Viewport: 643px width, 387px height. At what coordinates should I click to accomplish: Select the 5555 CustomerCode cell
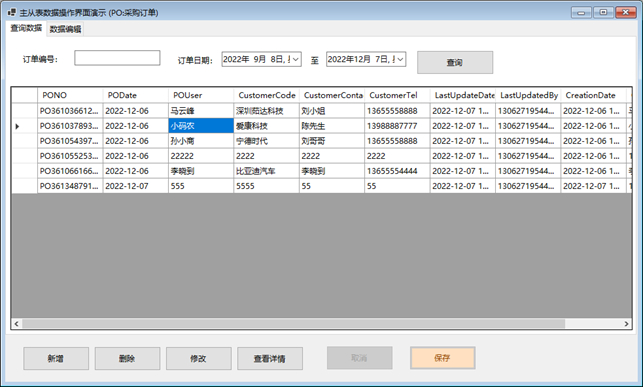click(267, 186)
